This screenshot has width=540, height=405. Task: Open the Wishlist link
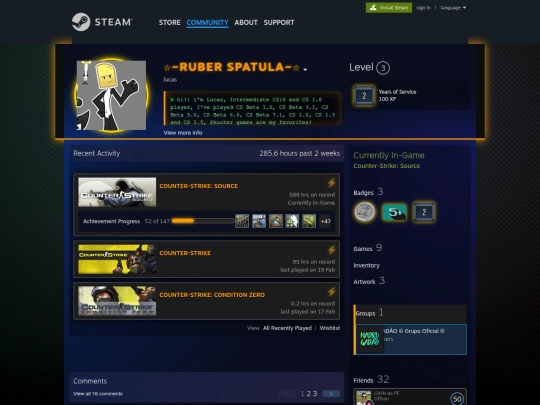[330, 328]
